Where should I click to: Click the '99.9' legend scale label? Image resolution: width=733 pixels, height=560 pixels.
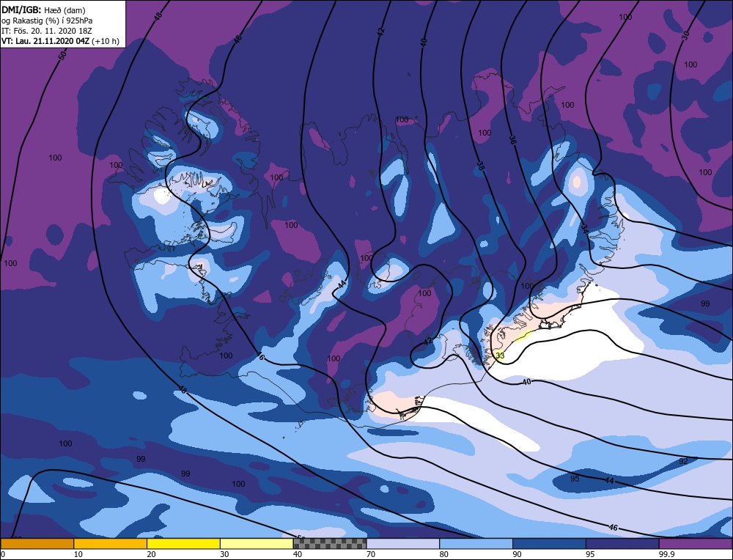[666, 554]
